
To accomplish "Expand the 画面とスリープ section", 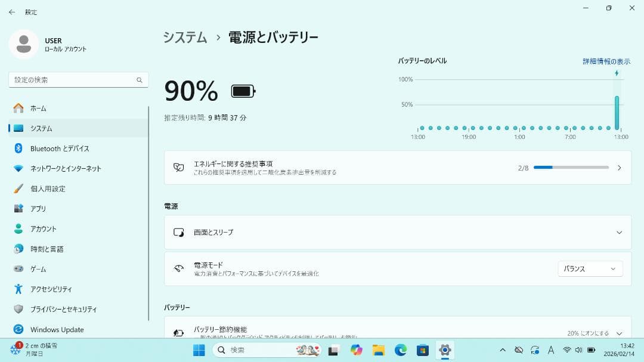I will pyautogui.click(x=397, y=233).
